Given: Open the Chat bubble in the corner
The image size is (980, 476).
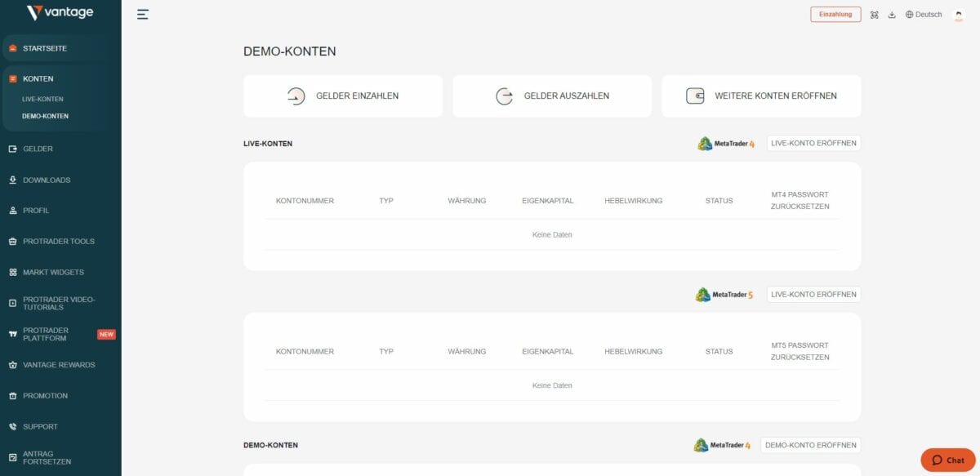Looking at the screenshot, I should coord(947,460).
